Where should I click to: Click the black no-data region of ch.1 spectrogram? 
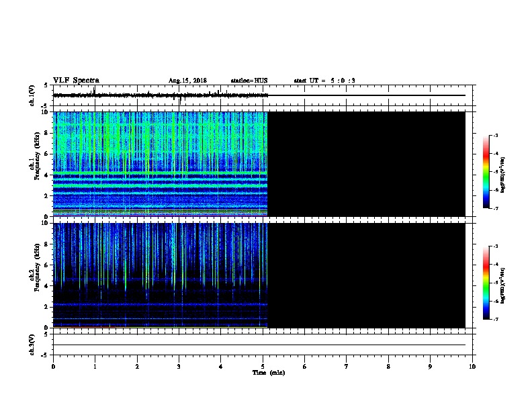[367, 164]
